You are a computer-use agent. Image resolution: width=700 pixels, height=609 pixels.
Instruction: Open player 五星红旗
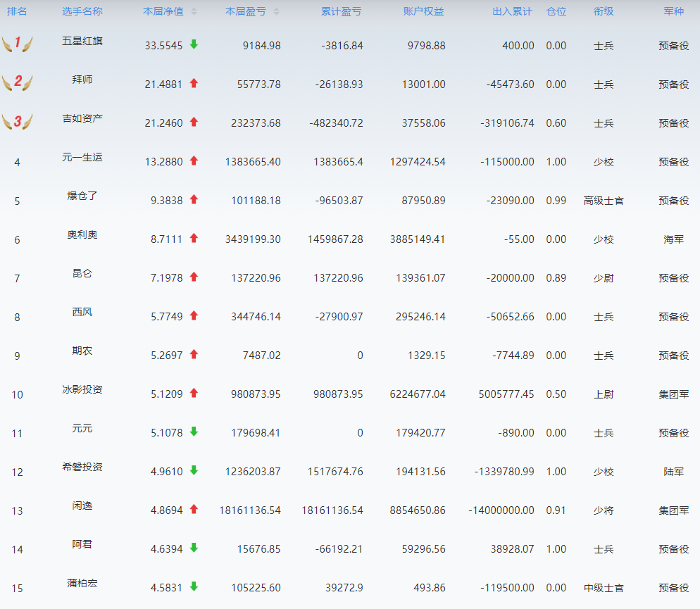pyautogui.click(x=82, y=41)
